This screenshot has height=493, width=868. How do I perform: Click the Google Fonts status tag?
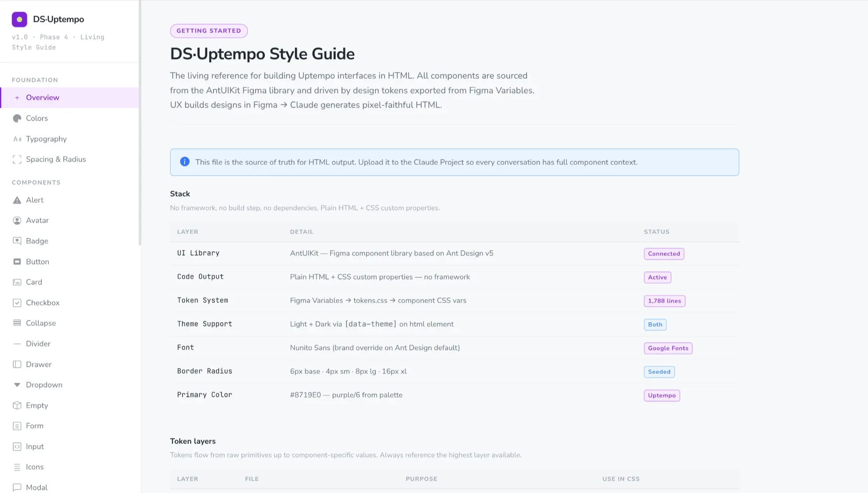668,348
